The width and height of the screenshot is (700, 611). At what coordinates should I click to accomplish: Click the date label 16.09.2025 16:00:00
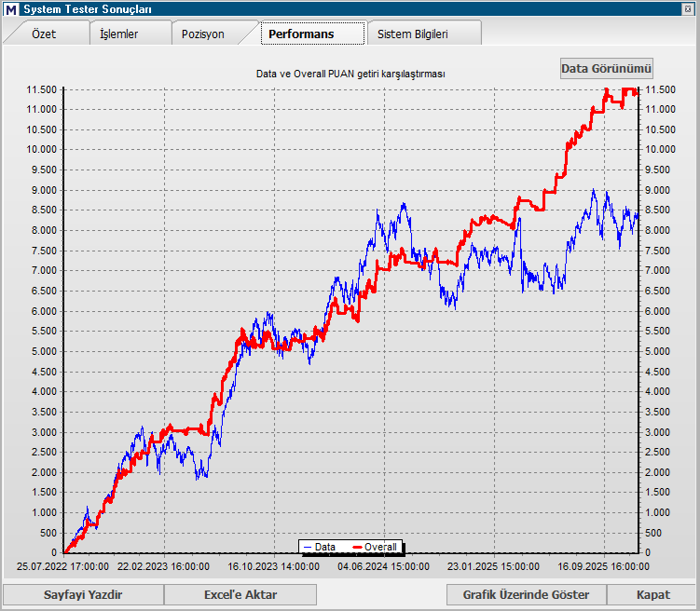coord(604,566)
